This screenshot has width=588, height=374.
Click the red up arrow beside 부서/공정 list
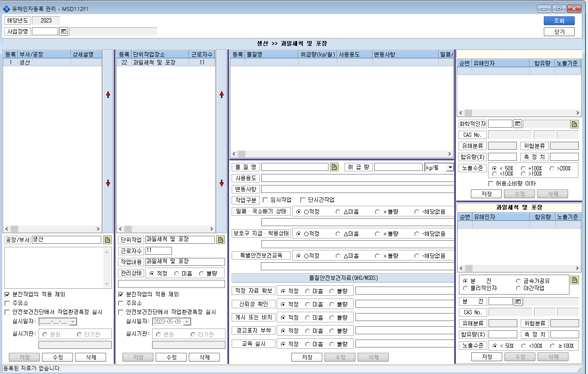point(108,94)
